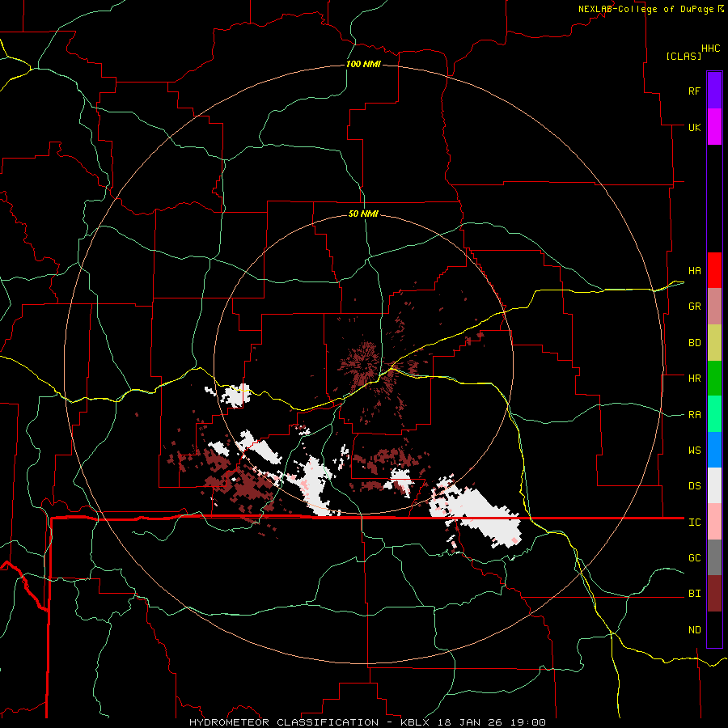Viewport: 728px width, 728px height.
Task: Click the HA red legend swatch
Action: pyautogui.click(x=714, y=270)
